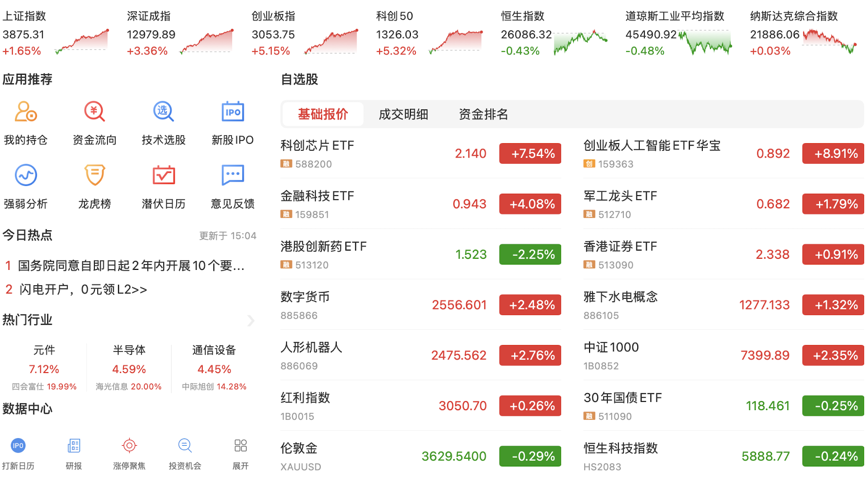This screenshot has height=479, width=868.
Task: Open 龙虎榜 ranking icon
Action: tap(94, 175)
